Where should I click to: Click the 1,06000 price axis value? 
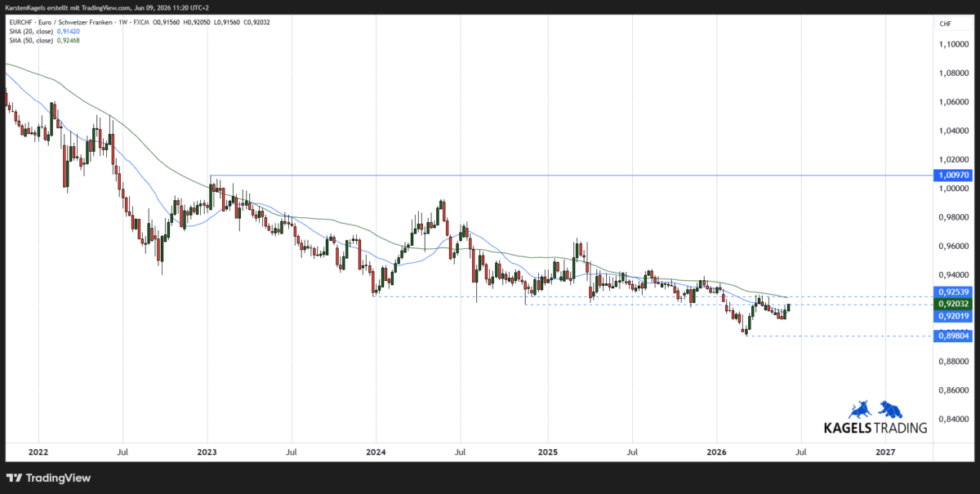955,102
